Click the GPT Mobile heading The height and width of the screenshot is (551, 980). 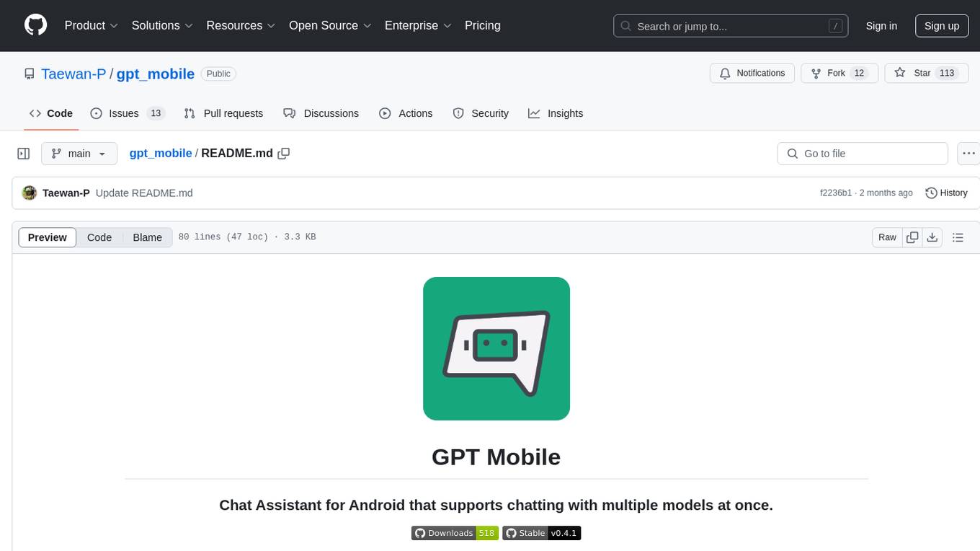point(496,457)
